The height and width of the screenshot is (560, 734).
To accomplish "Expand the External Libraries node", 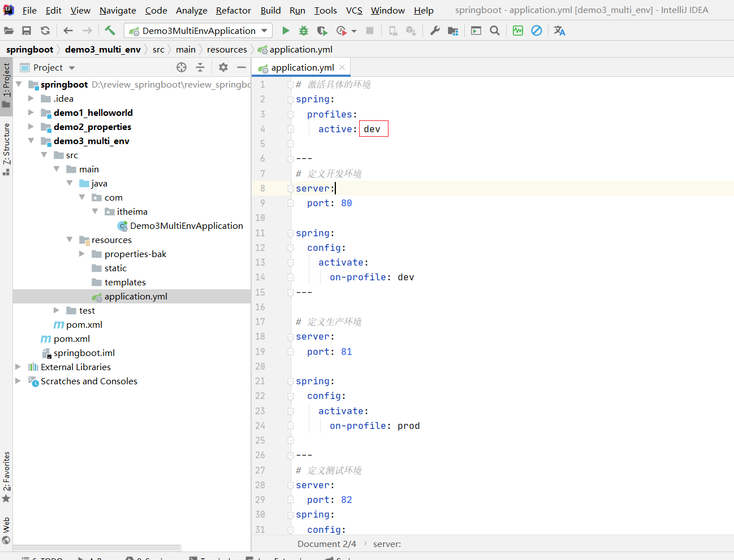I will [x=18, y=367].
